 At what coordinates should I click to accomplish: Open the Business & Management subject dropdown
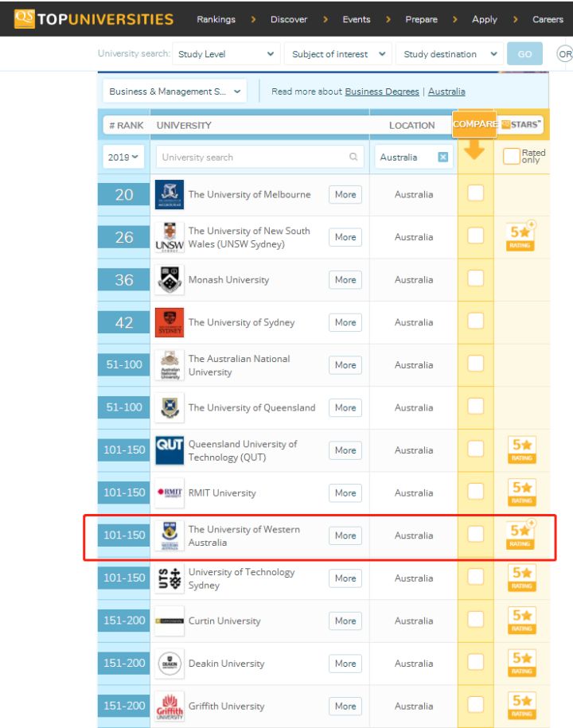(x=174, y=91)
